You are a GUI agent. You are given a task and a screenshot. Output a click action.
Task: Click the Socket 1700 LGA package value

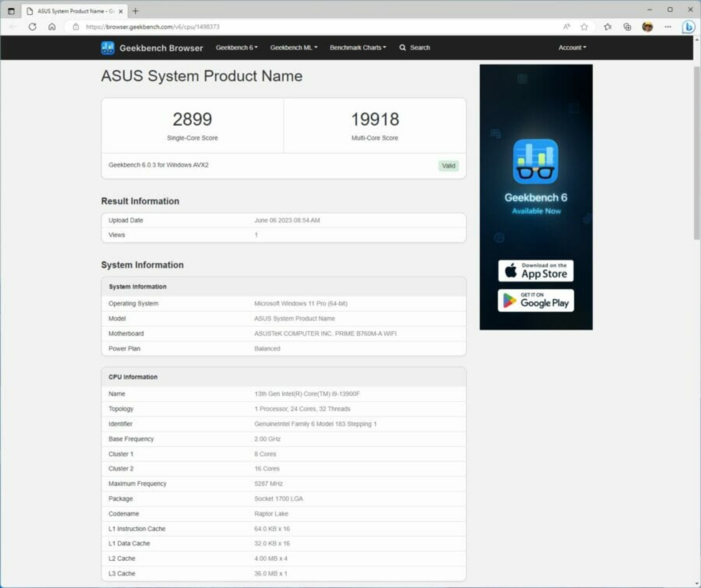click(x=279, y=499)
